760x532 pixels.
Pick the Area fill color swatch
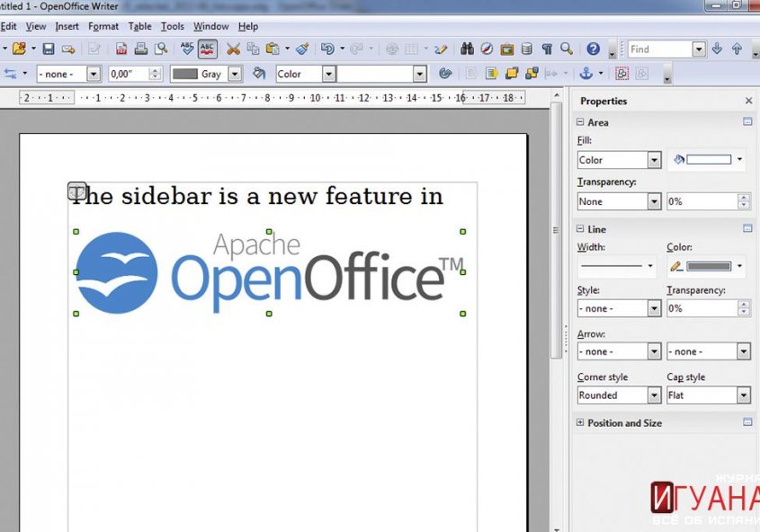(709, 159)
